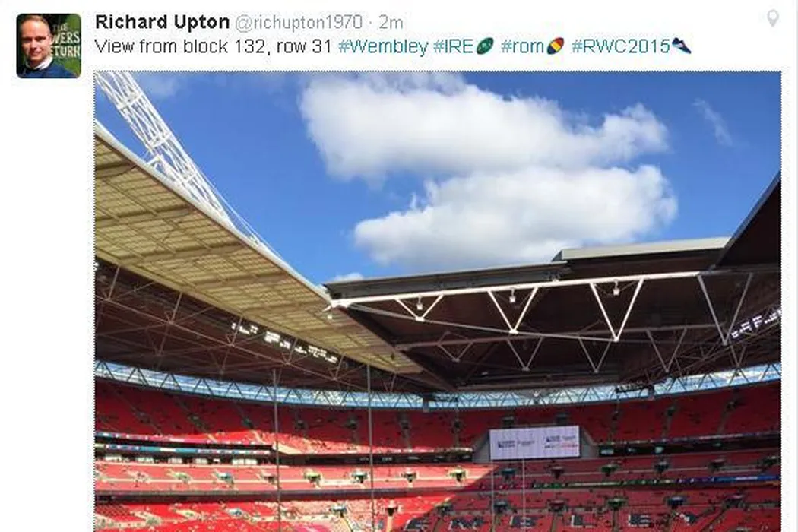
Task: Click the rugby ball emoji after #IRE
Action: click(485, 46)
